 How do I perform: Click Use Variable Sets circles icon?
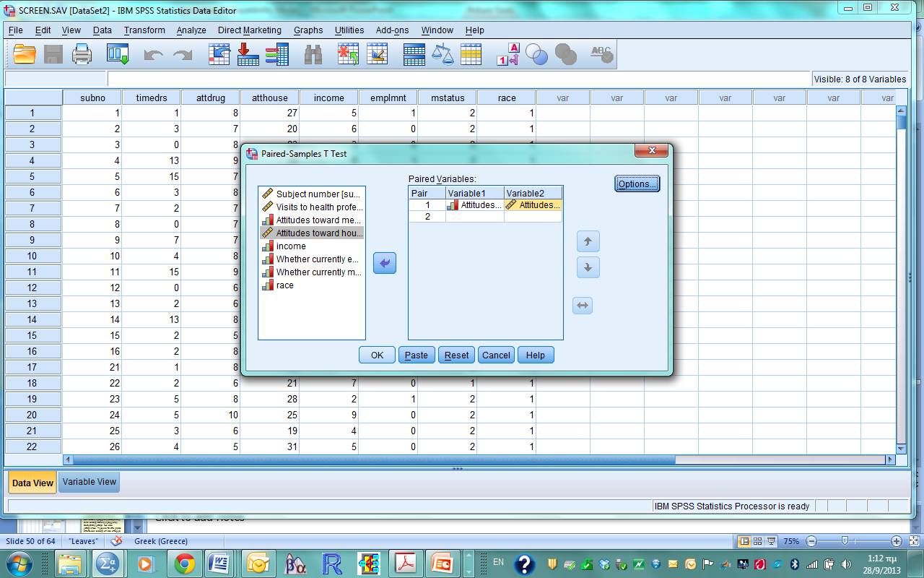(536, 54)
